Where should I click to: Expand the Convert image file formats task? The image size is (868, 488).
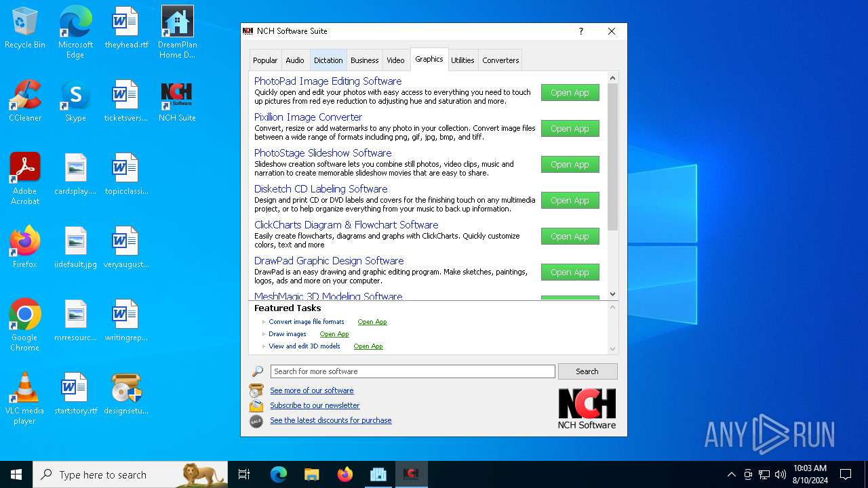pos(264,322)
